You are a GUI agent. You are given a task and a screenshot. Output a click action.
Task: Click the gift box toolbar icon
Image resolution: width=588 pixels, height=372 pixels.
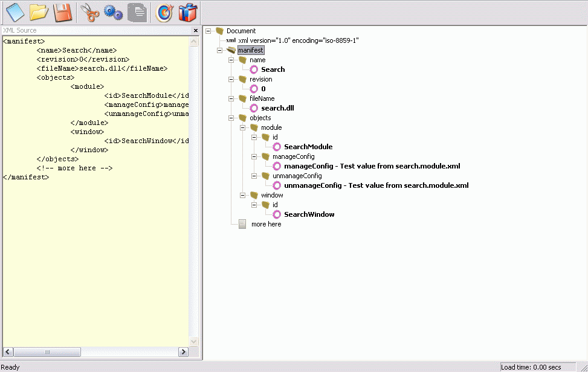click(x=187, y=12)
